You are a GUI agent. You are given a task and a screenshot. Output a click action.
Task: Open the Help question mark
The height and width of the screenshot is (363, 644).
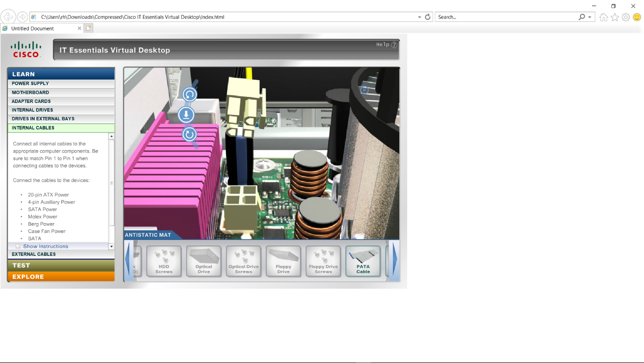[x=394, y=45]
